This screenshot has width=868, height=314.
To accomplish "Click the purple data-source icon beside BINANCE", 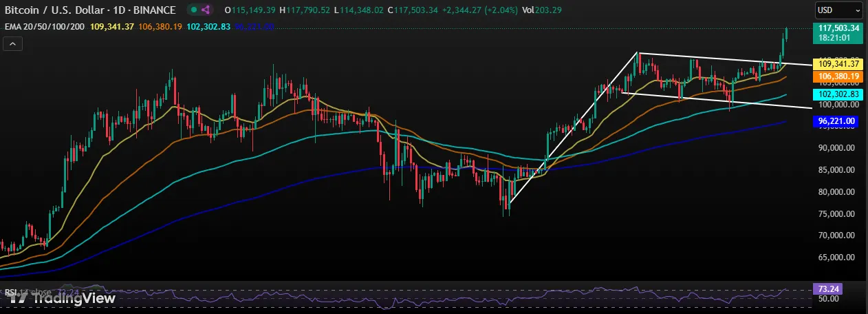I will (206, 10).
